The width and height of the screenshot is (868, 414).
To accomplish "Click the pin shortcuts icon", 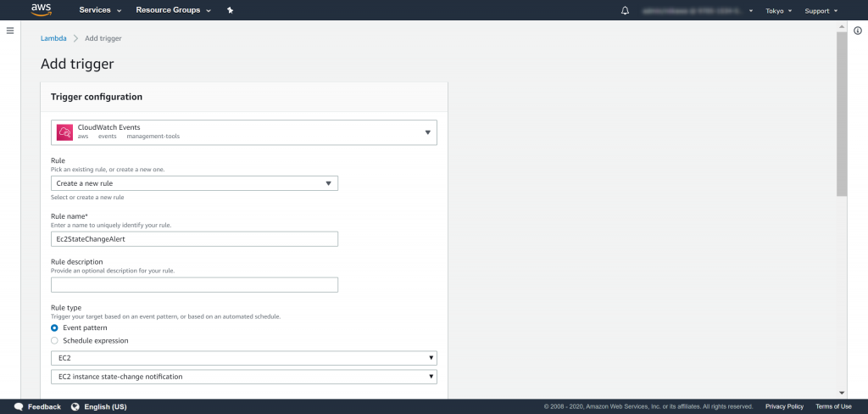I will 231,10.
